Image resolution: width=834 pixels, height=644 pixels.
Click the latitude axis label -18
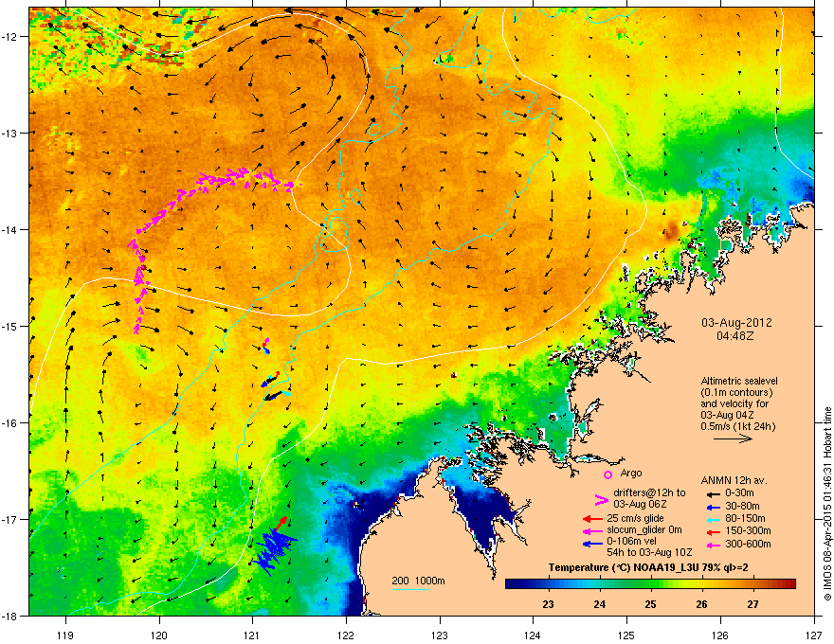11,616
